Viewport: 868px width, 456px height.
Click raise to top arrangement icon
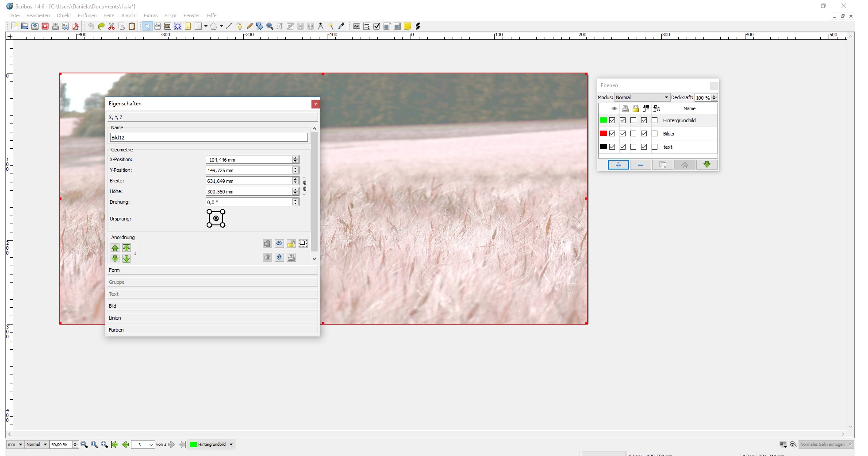point(127,247)
